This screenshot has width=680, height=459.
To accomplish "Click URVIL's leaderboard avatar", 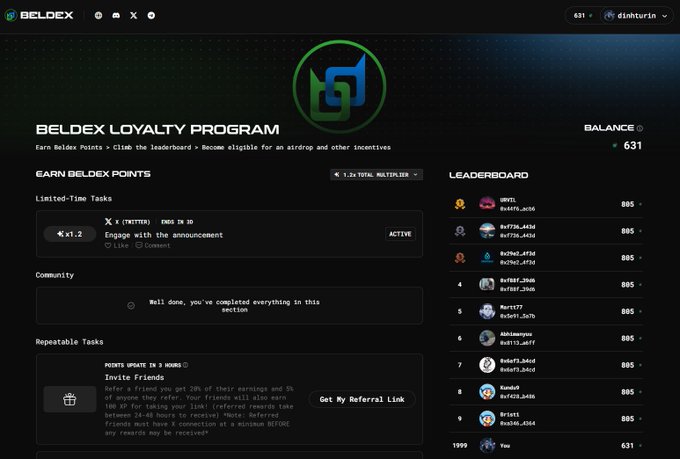I will pyautogui.click(x=487, y=204).
